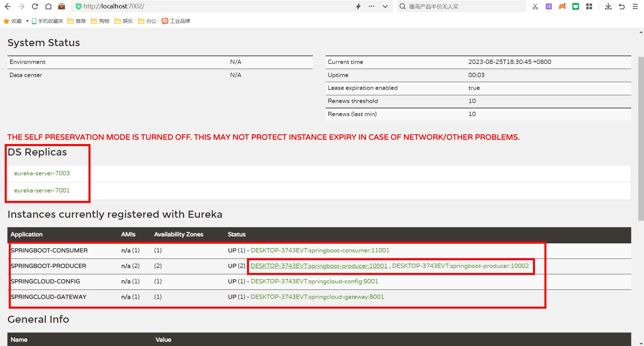Click the Renews threshold label
Screen dimensions: 644x346
tap(353, 101)
